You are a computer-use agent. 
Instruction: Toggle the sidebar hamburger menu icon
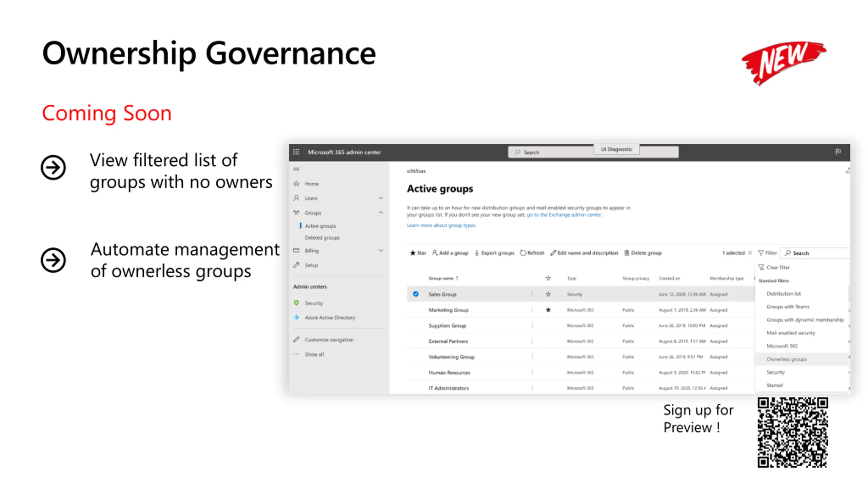(x=296, y=169)
